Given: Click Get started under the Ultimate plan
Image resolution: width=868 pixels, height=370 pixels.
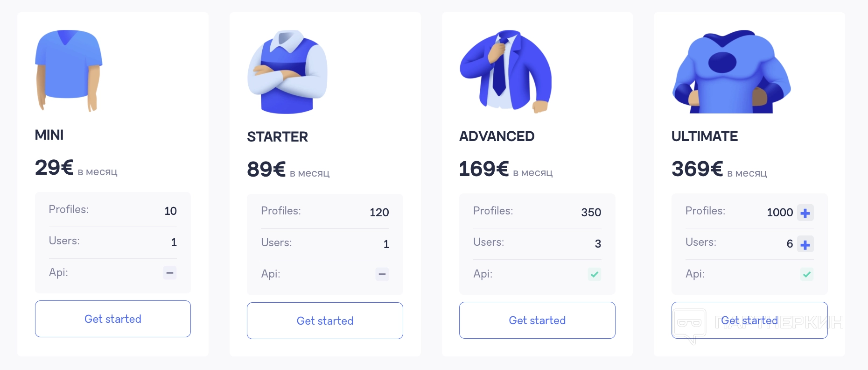Looking at the screenshot, I should (x=749, y=320).
